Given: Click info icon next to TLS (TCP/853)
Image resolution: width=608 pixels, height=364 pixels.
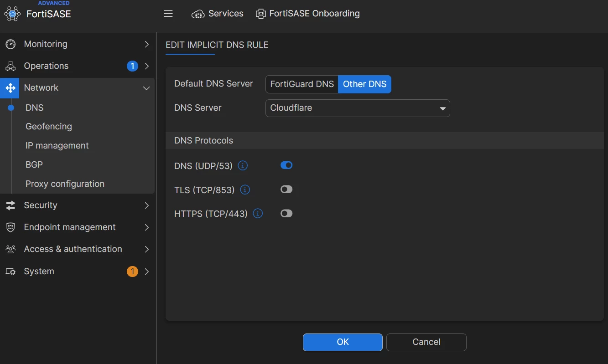Looking at the screenshot, I should coord(245,190).
